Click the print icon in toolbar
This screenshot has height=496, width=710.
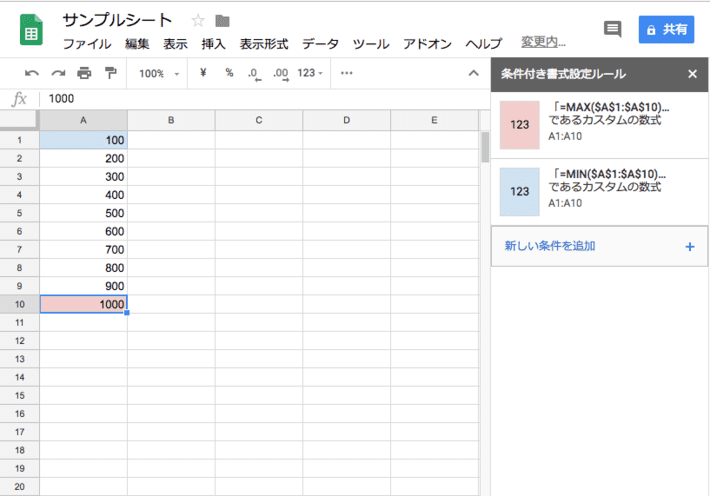(x=84, y=73)
